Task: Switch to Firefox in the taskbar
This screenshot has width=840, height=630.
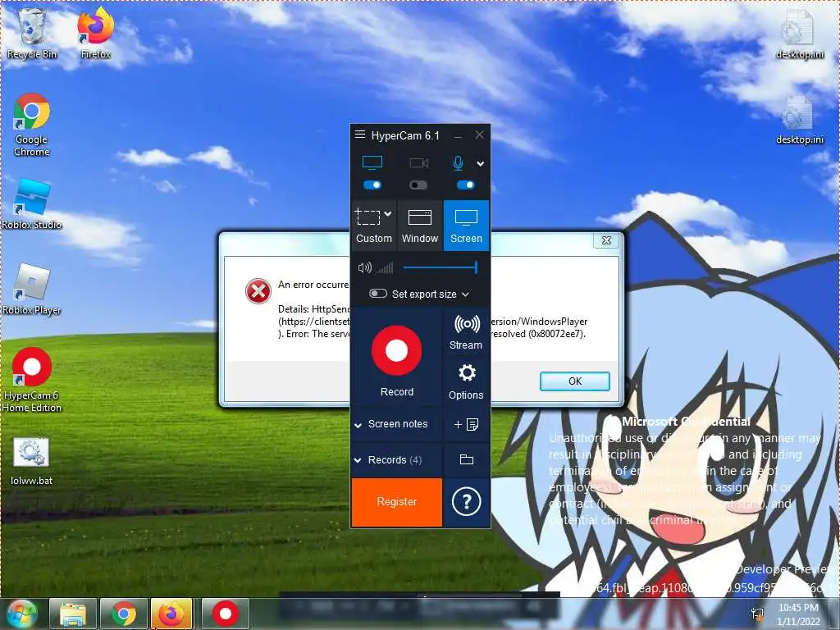Action: [x=171, y=614]
